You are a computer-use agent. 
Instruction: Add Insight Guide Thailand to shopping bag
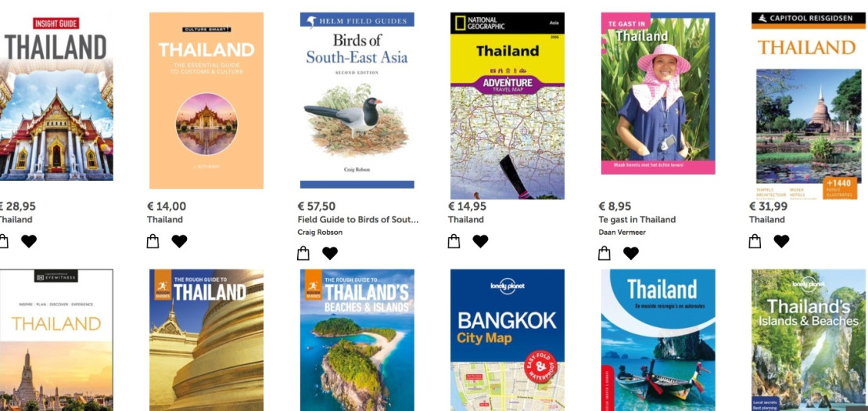[x=3, y=241]
